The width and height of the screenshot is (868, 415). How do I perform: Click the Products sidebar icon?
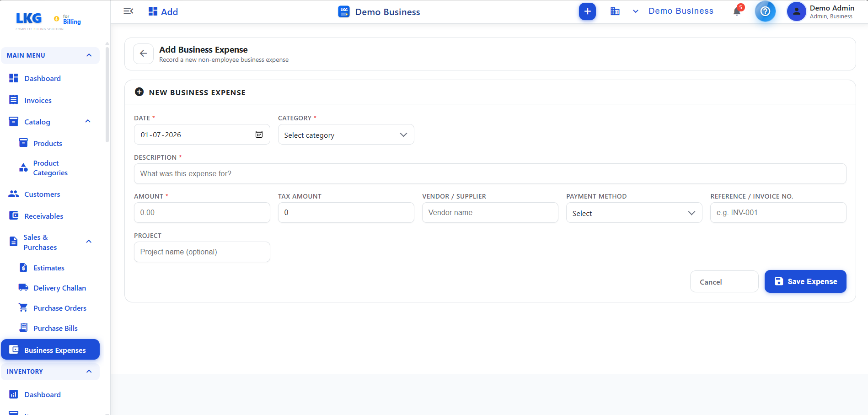pos(23,143)
